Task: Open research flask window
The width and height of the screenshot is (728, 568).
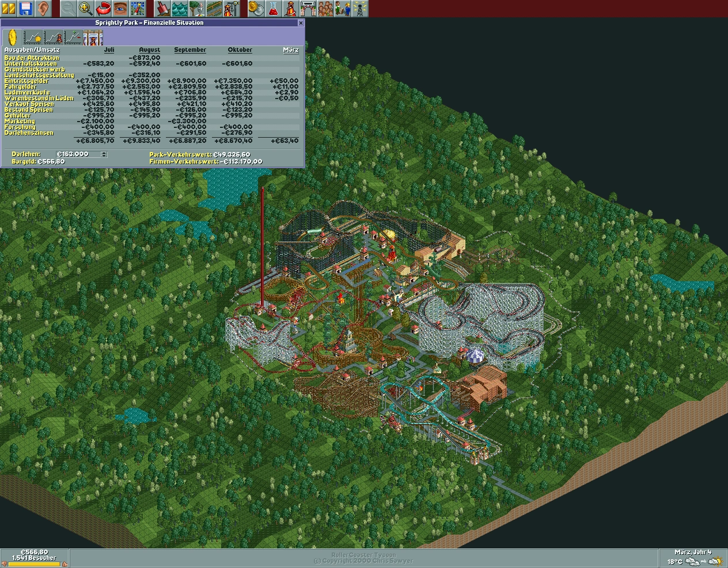Action: (274, 9)
